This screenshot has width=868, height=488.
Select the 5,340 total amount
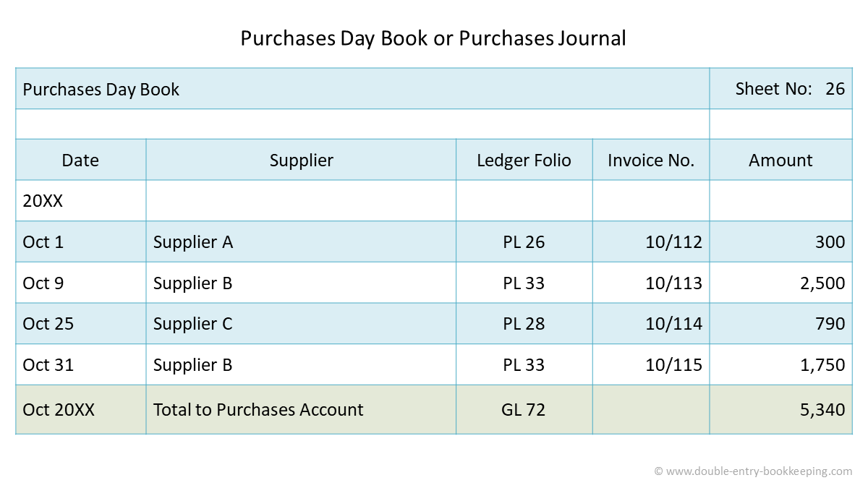coord(822,410)
